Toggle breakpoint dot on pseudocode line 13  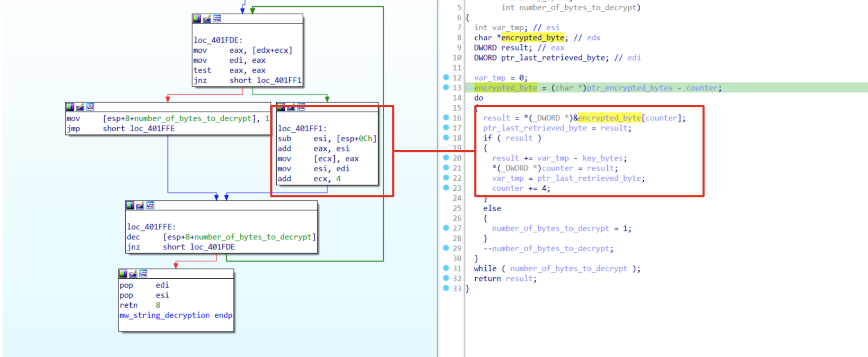click(x=446, y=88)
